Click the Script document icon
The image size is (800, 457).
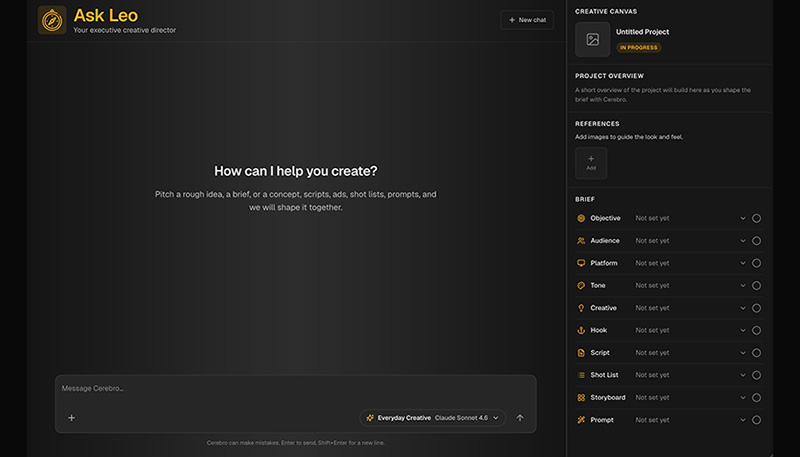tap(581, 353)
